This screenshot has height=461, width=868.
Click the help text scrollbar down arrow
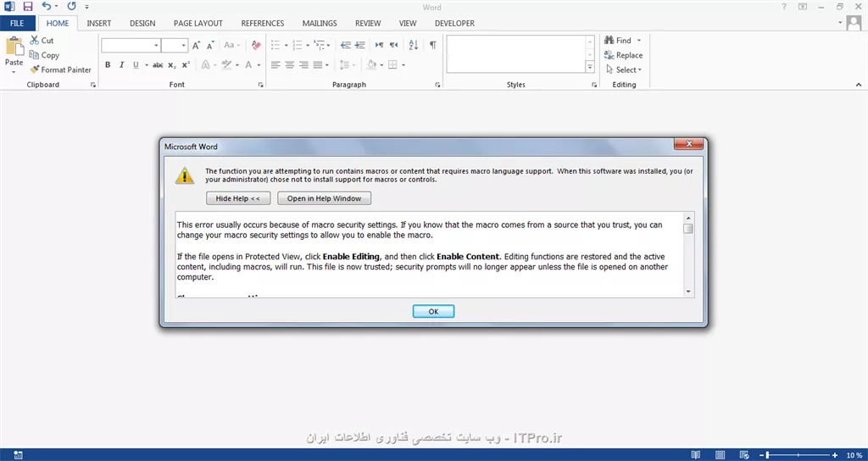click(688, 292)
